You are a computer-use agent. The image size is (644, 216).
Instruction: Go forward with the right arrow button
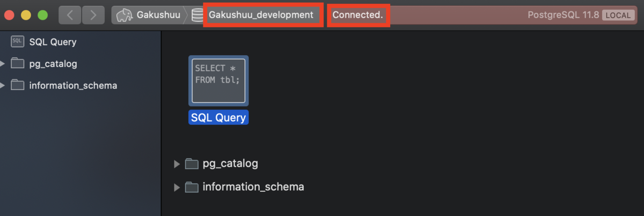[93, 15]
